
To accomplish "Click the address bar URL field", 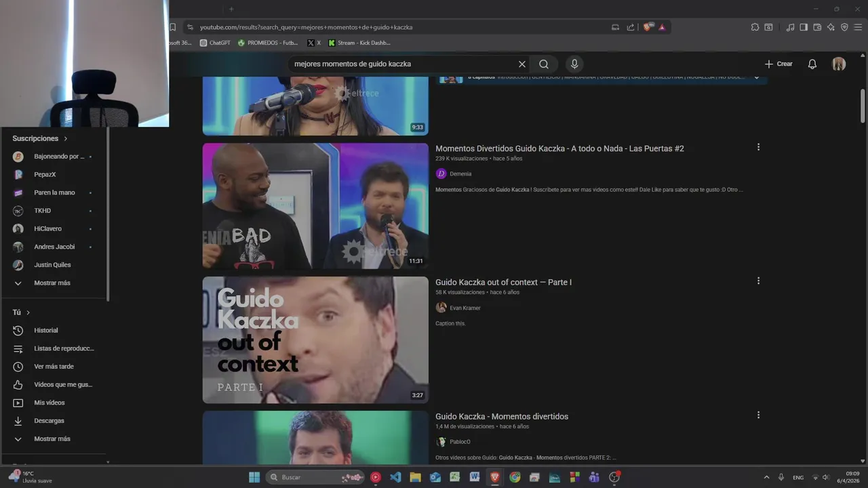I will [x=400, y=27].
